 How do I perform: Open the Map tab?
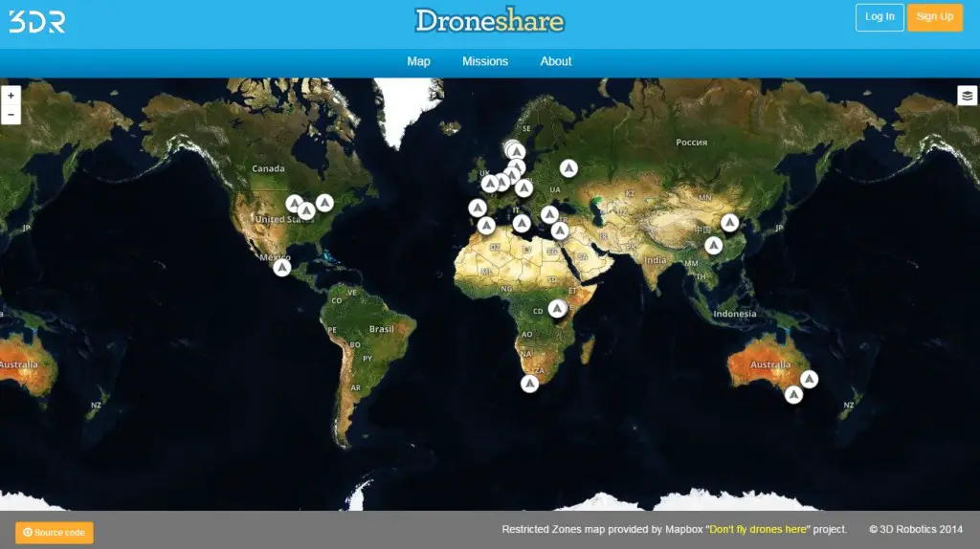pyautogui.click(x=419, y=61)
